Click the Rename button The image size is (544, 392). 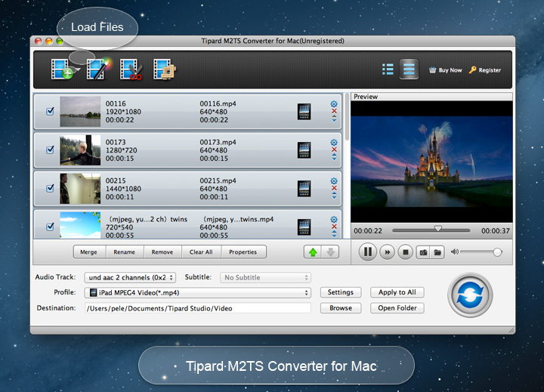[x=124, y=252]
